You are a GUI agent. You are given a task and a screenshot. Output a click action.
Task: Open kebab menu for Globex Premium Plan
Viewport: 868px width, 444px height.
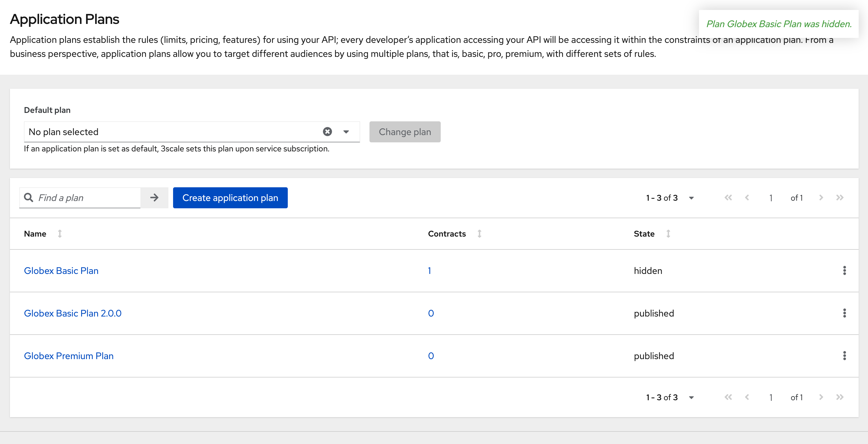(x=844, y=356)
